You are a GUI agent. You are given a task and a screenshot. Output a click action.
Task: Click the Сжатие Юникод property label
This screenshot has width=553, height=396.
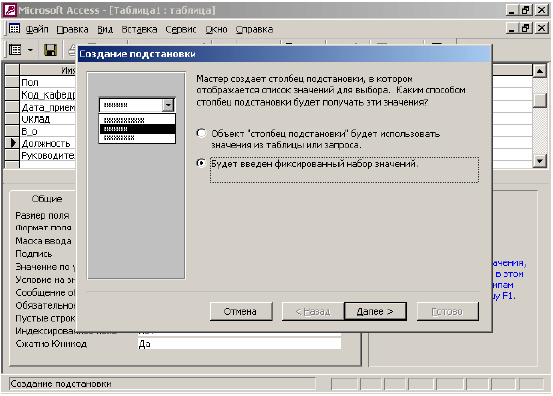click(x=51, y=343)
